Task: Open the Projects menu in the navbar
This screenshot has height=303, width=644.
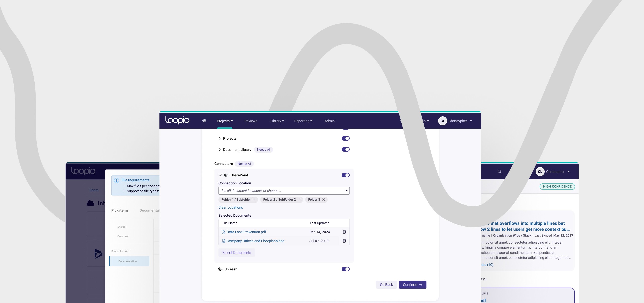Action: coord(225,121)
